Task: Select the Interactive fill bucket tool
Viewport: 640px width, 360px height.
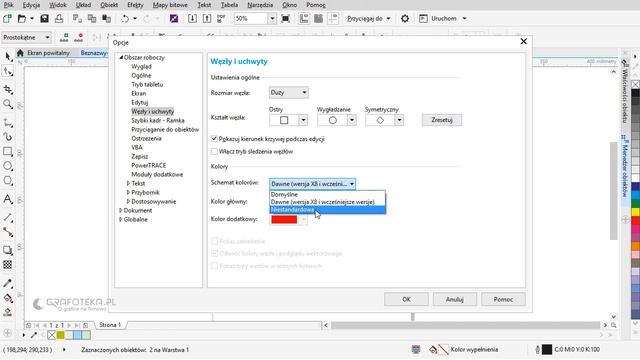Action: [8, 298]
